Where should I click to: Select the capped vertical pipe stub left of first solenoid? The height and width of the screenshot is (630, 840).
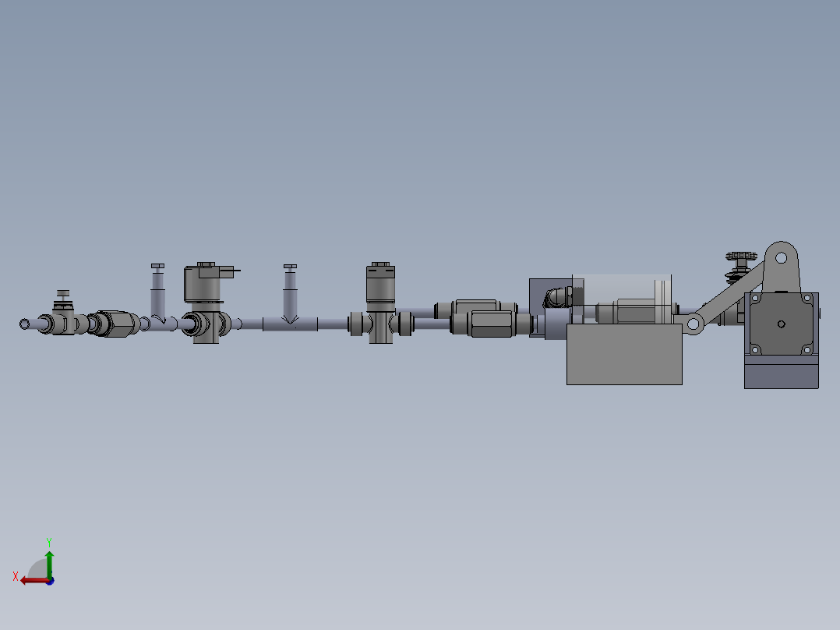click(157, 291)
